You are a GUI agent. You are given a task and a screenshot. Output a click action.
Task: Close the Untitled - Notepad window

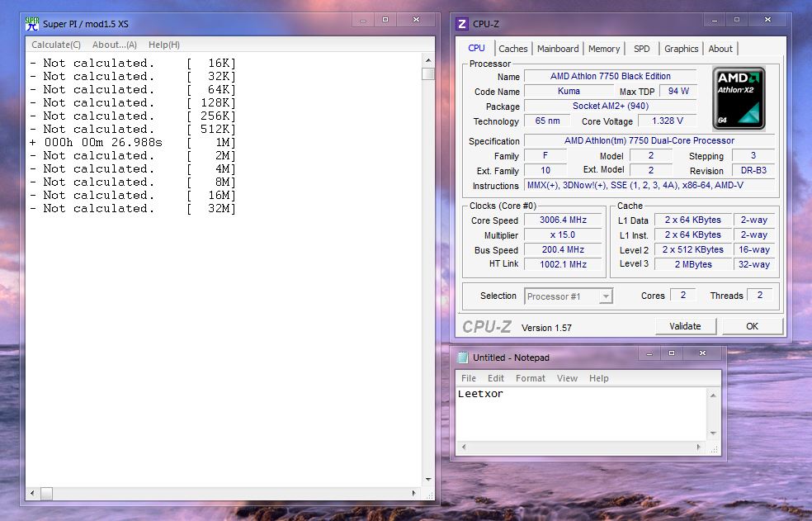[x=704, y=353]
